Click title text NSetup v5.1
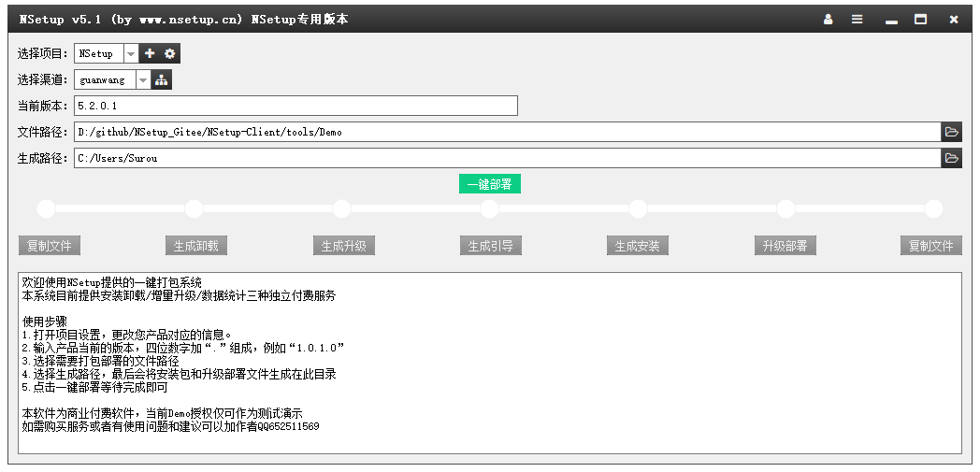The height and width of the screenshot is (472, 980). [x=61, y=20]
